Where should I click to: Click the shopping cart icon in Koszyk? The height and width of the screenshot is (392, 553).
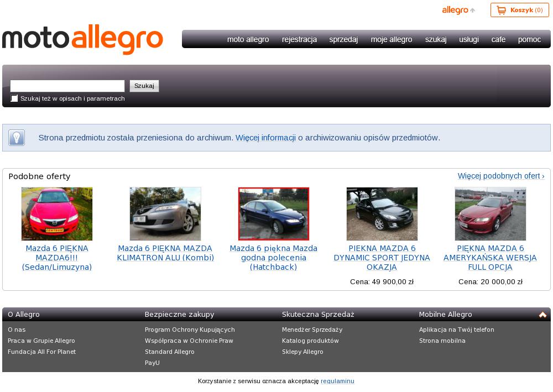coord(501,10)
